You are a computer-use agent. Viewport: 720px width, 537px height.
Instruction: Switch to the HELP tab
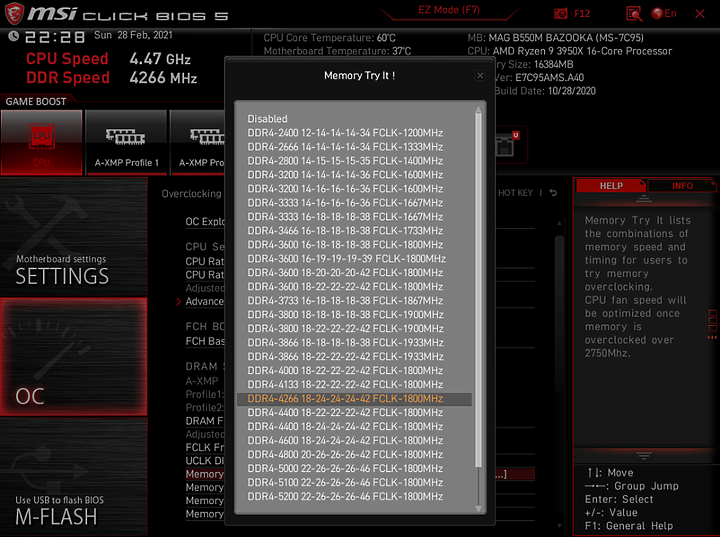[x=611, y=186]
